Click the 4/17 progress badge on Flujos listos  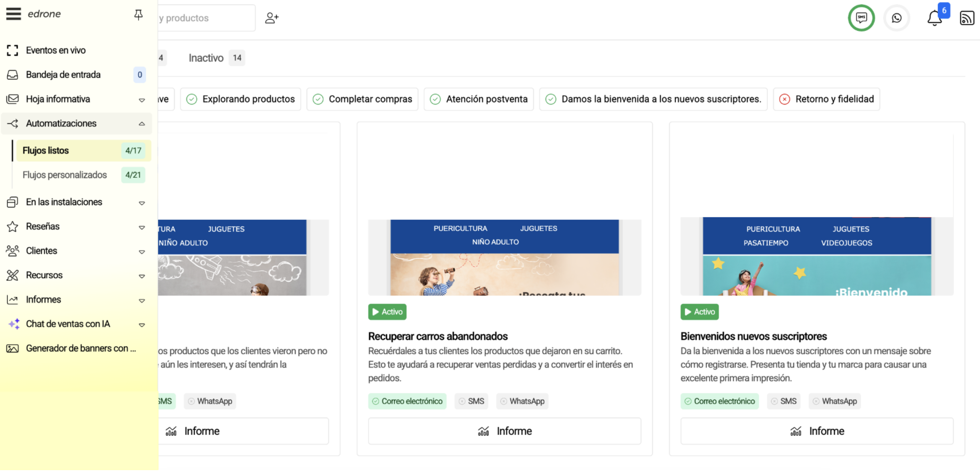tap(132, 150)
